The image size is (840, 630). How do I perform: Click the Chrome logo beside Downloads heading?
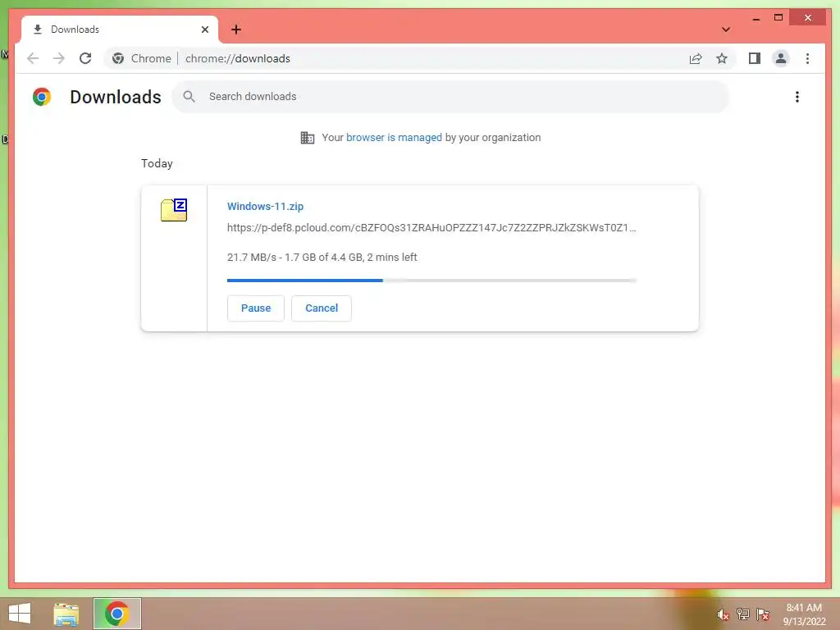coord(42,97)
